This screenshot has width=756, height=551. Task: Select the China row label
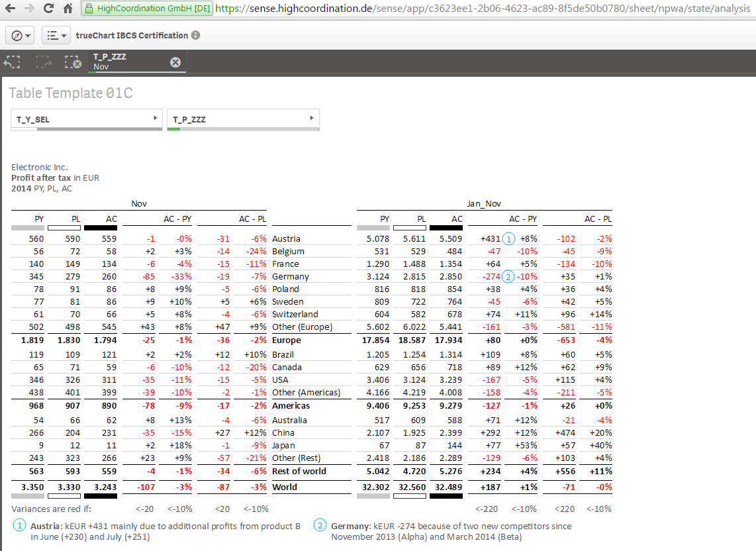[x=283, y=433]
